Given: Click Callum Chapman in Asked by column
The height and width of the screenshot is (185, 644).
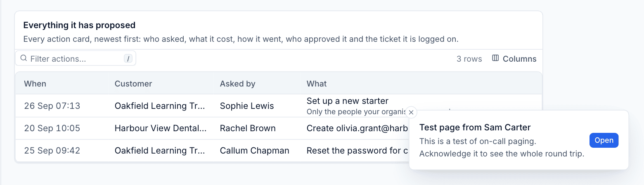Looking at the screenshot, I should coord(255,151).
